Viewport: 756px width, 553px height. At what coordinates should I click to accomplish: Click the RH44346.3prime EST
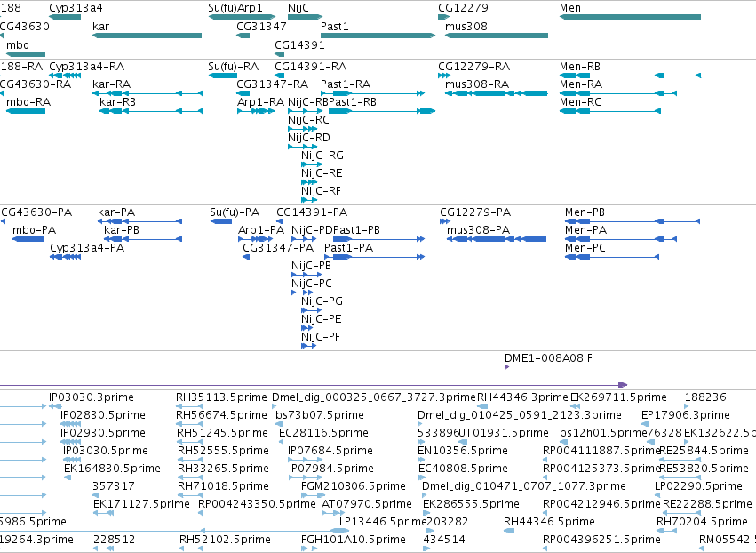point(482,406)
